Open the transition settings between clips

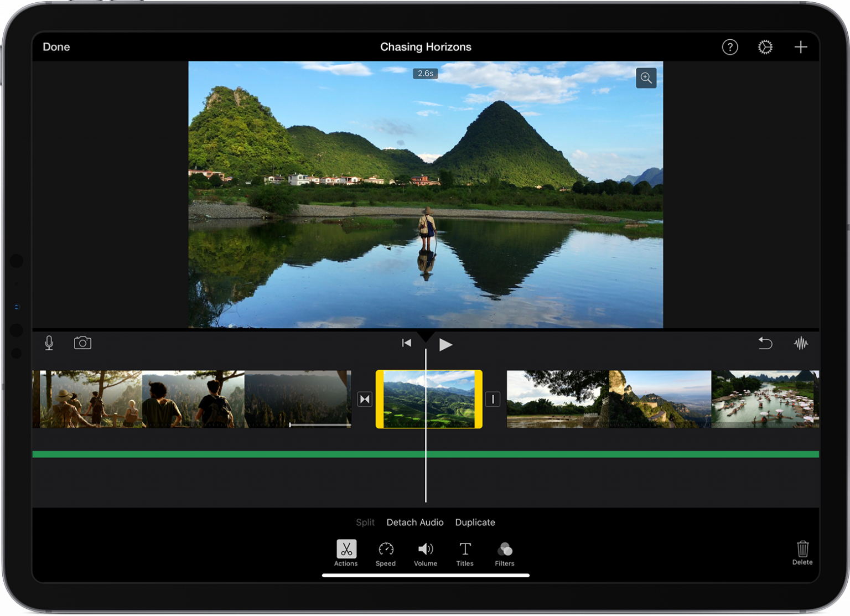pos(364,398)
